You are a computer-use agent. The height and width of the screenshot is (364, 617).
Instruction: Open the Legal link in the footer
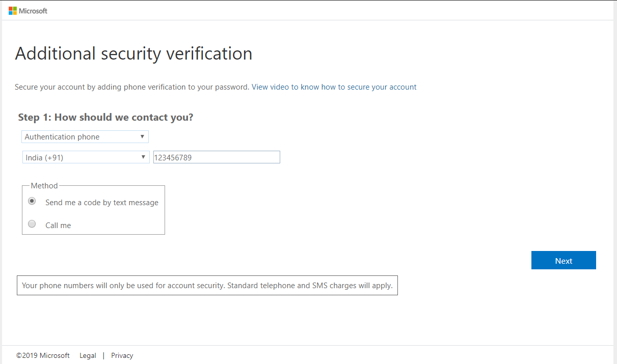pos(88,355)
